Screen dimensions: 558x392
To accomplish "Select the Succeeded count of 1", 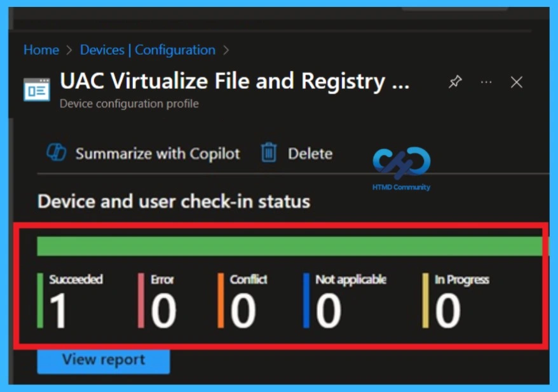I will 56,311.
